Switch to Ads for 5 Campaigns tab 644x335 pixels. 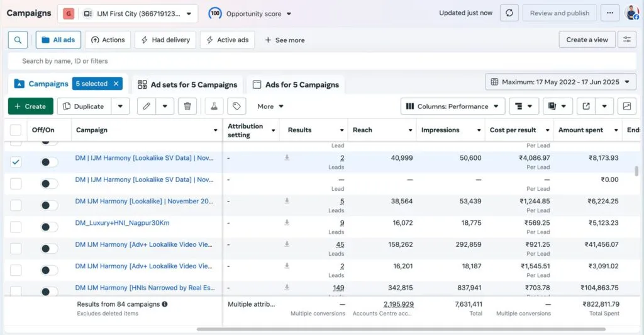[295, 85]
